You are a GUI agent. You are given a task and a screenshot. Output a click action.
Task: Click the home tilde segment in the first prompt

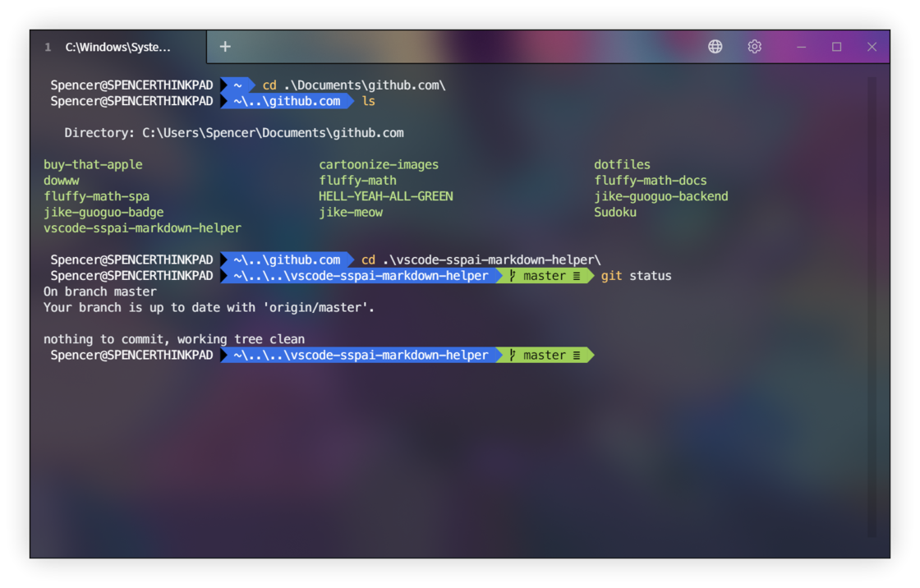[236, 85]
